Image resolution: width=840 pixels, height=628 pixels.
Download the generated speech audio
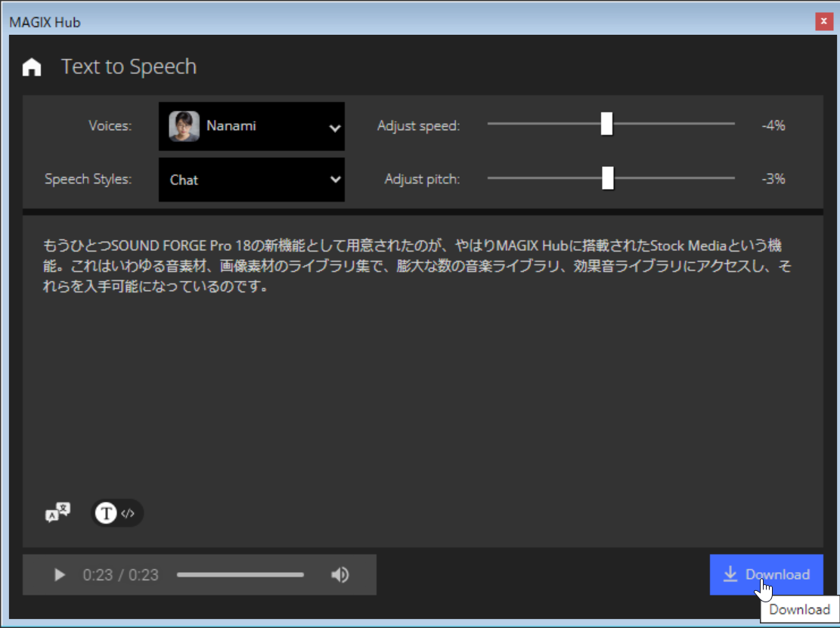(x=766, y=574)
